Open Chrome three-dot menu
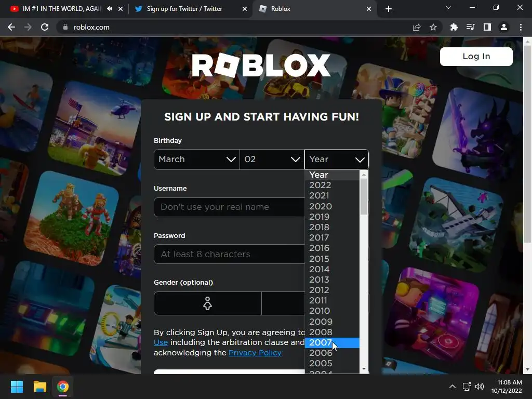This screenshot has height=399, width=532. [x=521, y=27]
